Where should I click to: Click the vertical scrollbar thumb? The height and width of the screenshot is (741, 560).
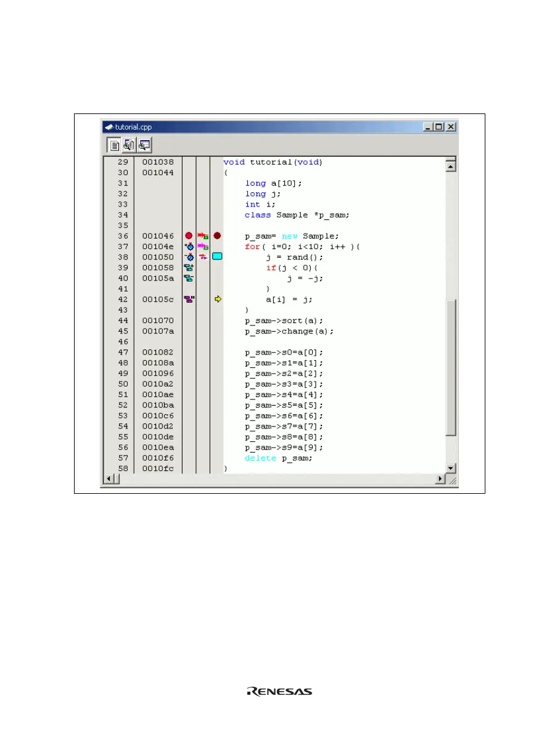point(451,367)
